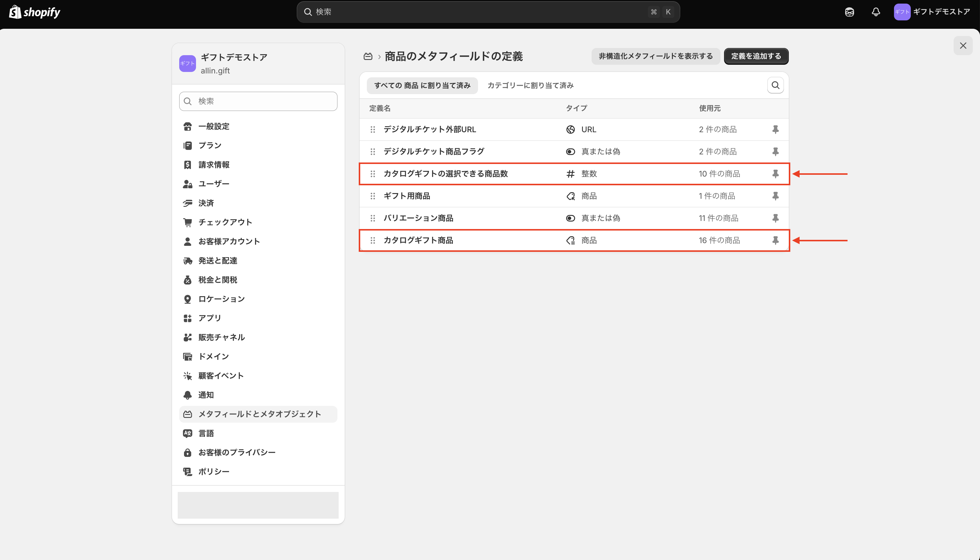
Task: Switch to すべての 商品 に割り当て済み tab
Action: click(x=422, y=85)
